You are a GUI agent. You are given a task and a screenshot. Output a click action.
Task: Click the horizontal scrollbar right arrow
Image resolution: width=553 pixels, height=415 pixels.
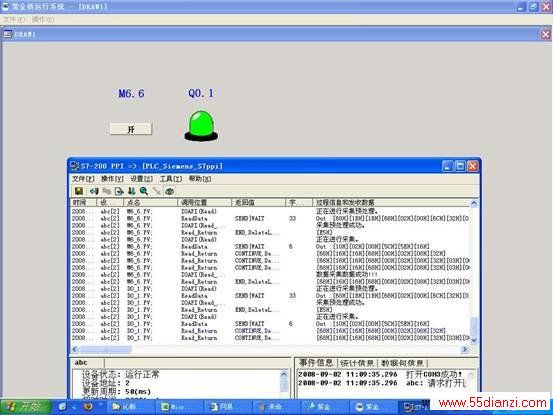tap(465, 349)
